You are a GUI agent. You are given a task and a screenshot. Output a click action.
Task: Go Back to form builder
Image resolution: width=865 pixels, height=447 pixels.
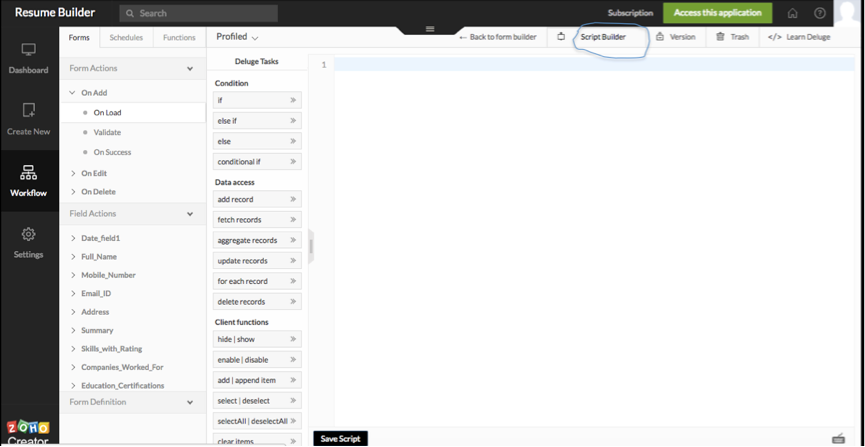coord(498,37)
